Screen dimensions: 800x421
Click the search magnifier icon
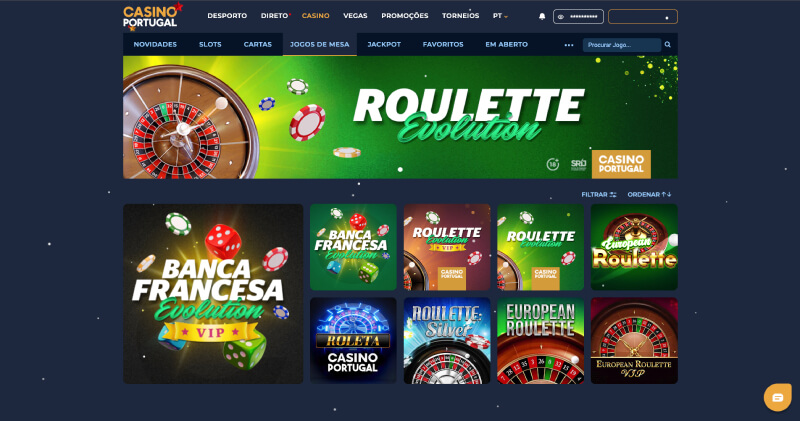pyautogui.click(x=668, y=45)
